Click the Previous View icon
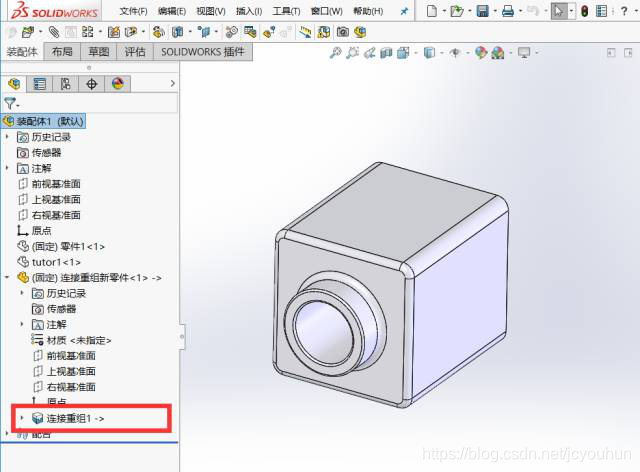The image size is (640, 472). (x=369, y=53)
